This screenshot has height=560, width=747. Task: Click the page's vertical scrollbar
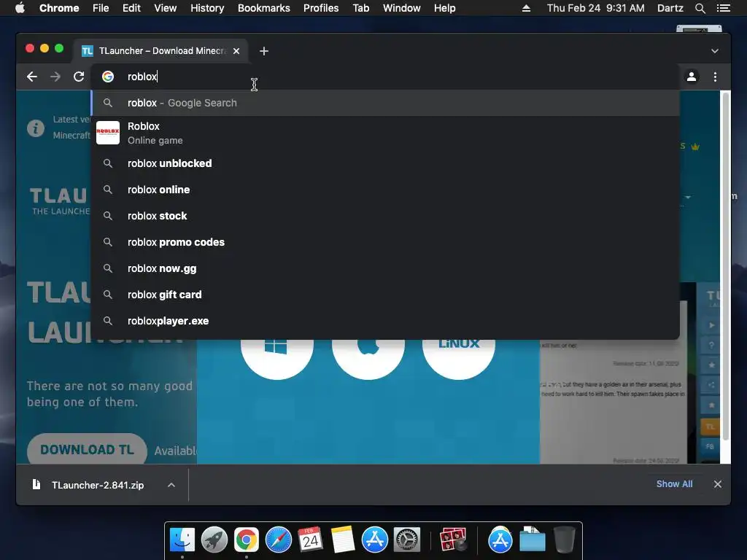[726, 267]
